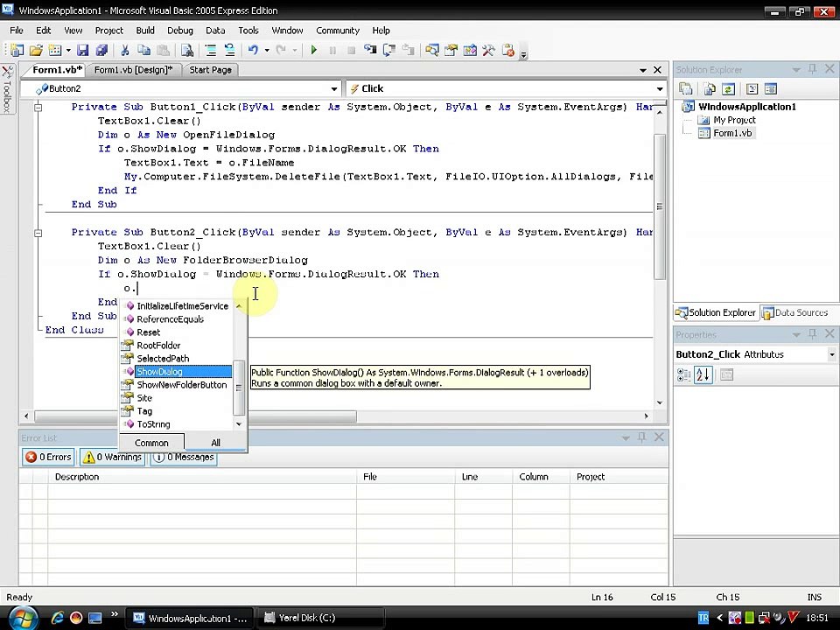The image size is (840, 630).
Task: Open the Button2 class name dropdown
Action: click(x=334, y=89)
